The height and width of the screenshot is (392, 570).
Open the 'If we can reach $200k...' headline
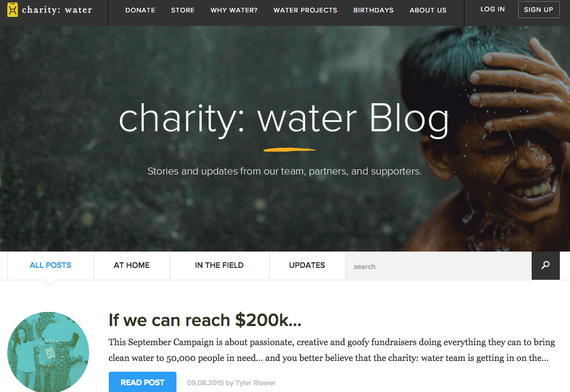click(x=205, y=320)
